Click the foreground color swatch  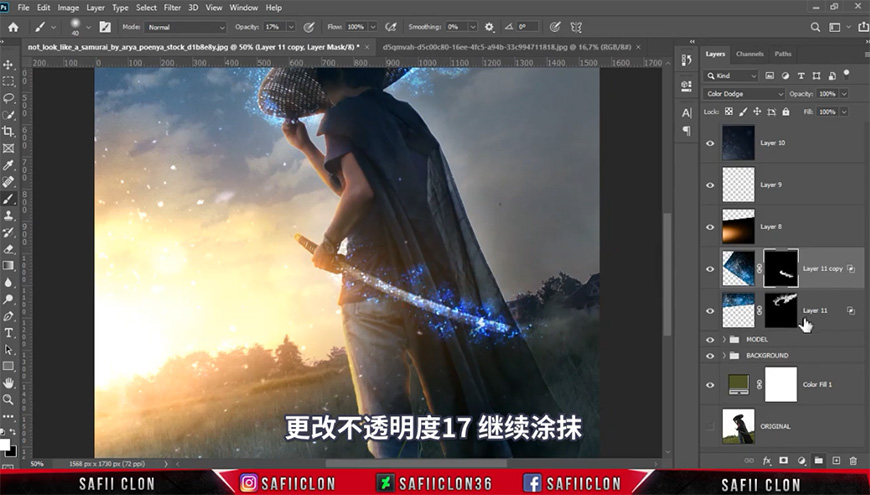tap(4, 445)
